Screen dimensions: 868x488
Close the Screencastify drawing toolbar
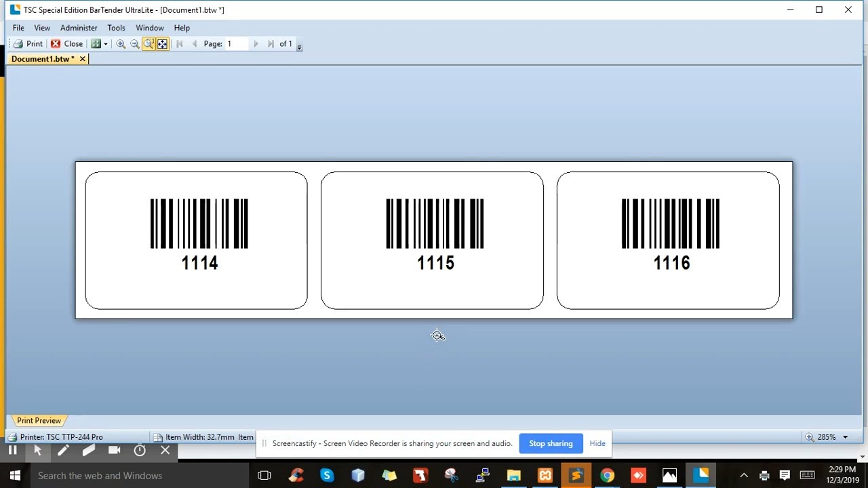tap(165, 450)
